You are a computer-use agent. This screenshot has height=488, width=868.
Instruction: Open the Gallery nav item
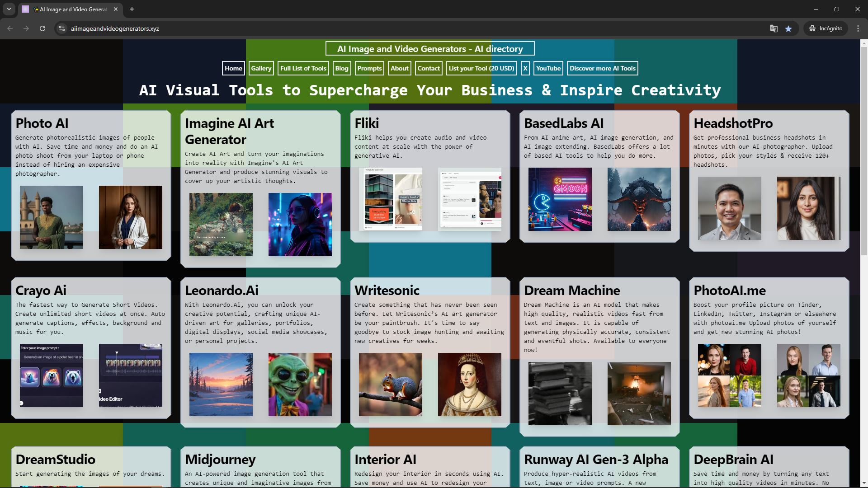click(261, 68)
